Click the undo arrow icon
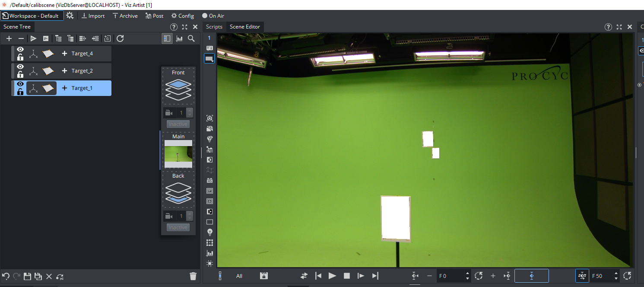Screen dimensions: 644x287 click(6, 276)
